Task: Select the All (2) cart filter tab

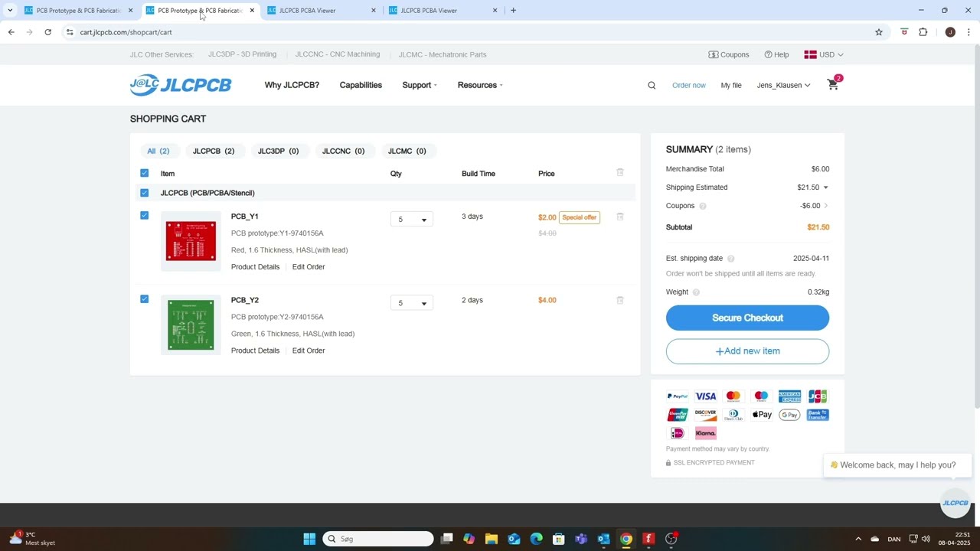Action: [158, 151]
